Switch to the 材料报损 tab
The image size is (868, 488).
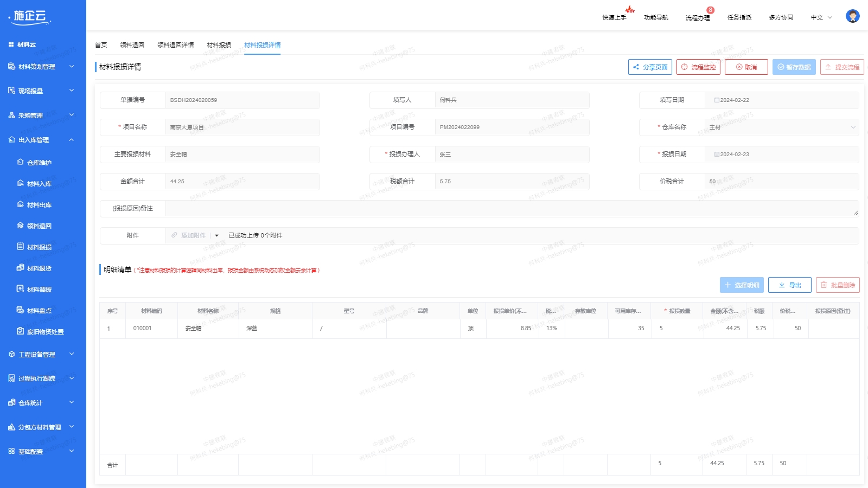pos(219,45)
